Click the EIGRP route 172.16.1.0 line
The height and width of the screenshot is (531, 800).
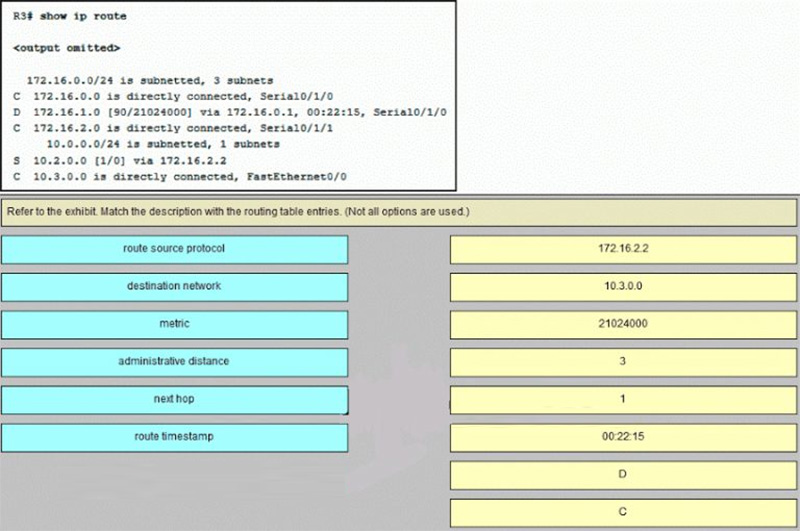[x=230, y=112]
